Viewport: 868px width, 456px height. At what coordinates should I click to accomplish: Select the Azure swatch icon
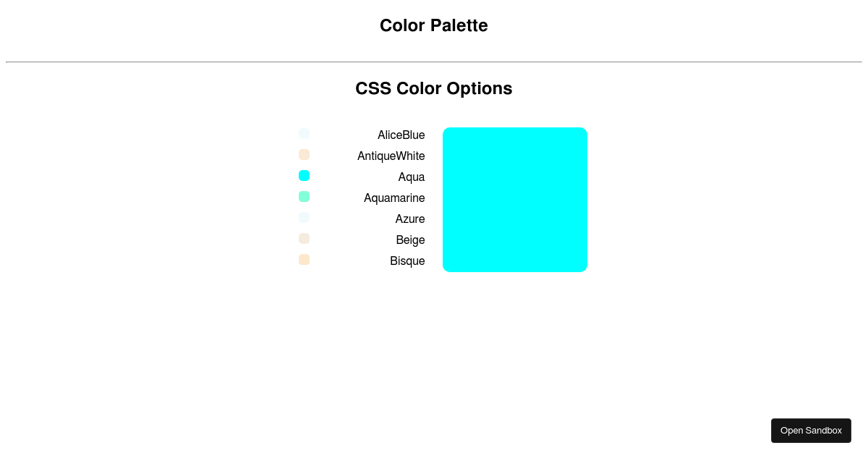pos(305,218)
